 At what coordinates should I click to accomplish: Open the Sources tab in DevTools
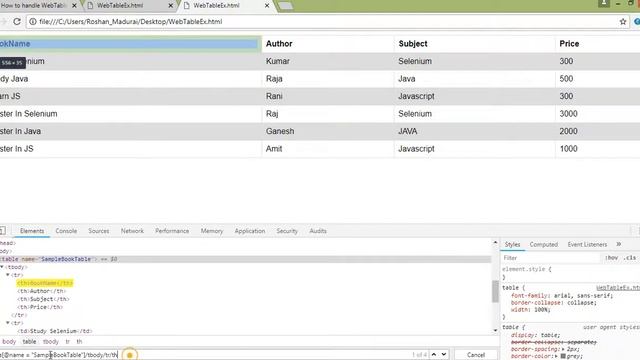pyautogui.click(x=99, y=231)
